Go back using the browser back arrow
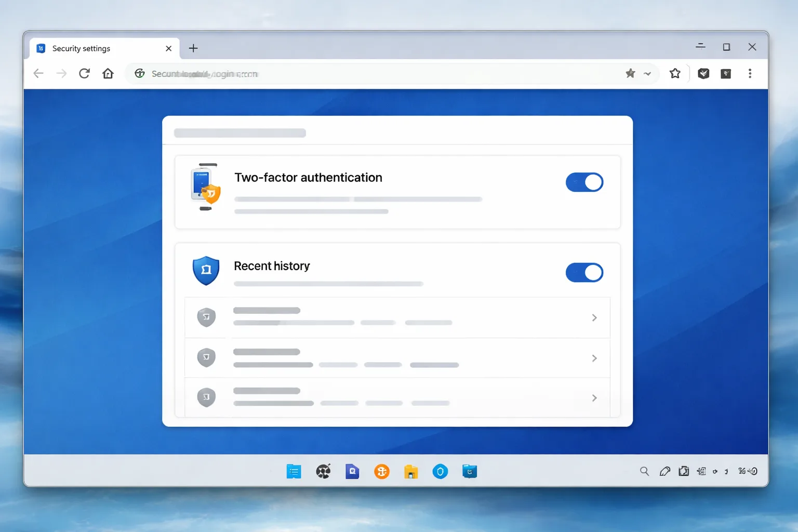Viewport: 798px width, 532px height. [x=38, y=73]
